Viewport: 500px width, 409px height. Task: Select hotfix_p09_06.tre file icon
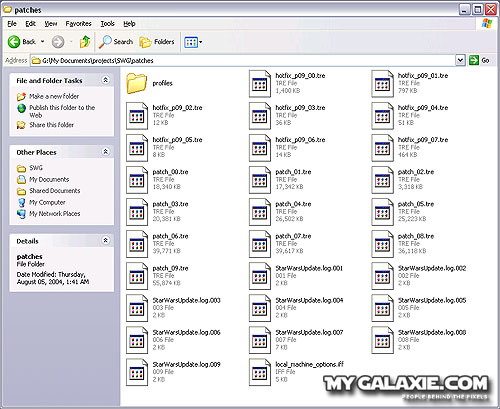260,148
